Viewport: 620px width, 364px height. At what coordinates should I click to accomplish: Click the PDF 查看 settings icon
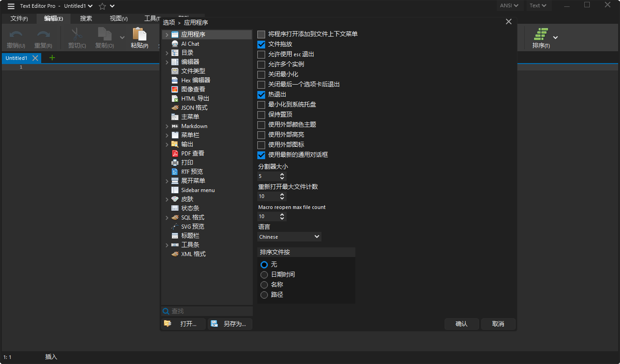tap(174, 153)
